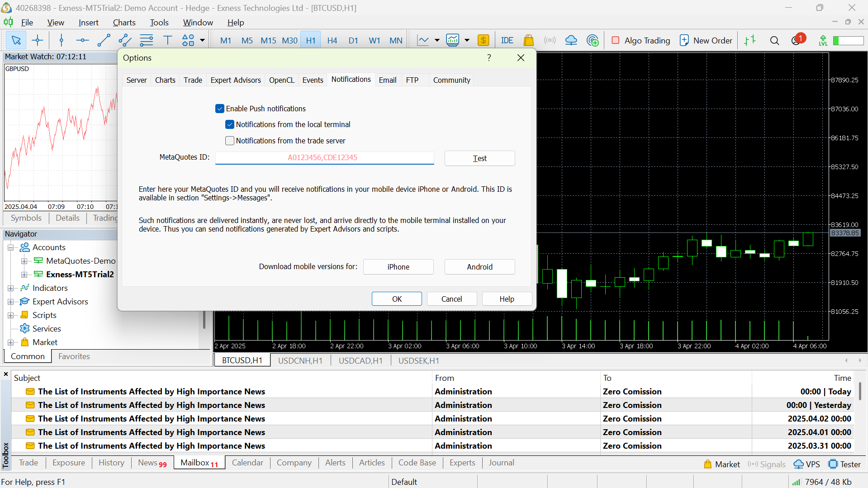Cancel the Options dialog
The image size is (868, 488).
tap(451, 299)
